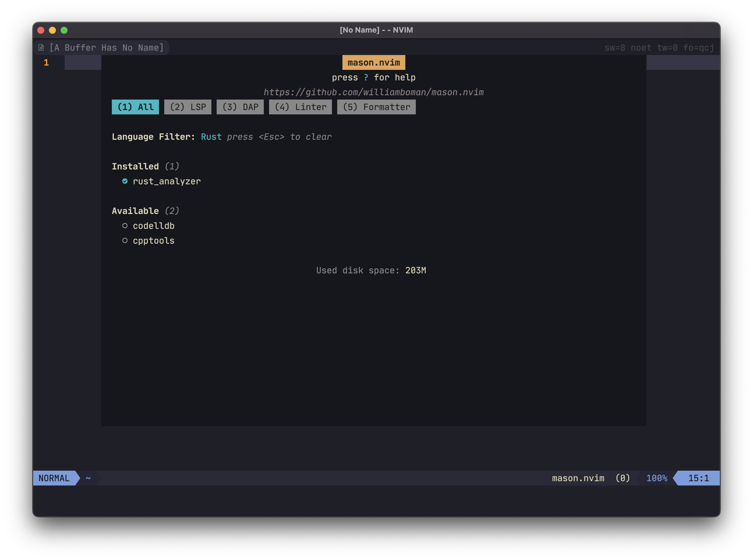Click the Installed section heading
This screenshot has height=560, width=753.
point(135,166)
